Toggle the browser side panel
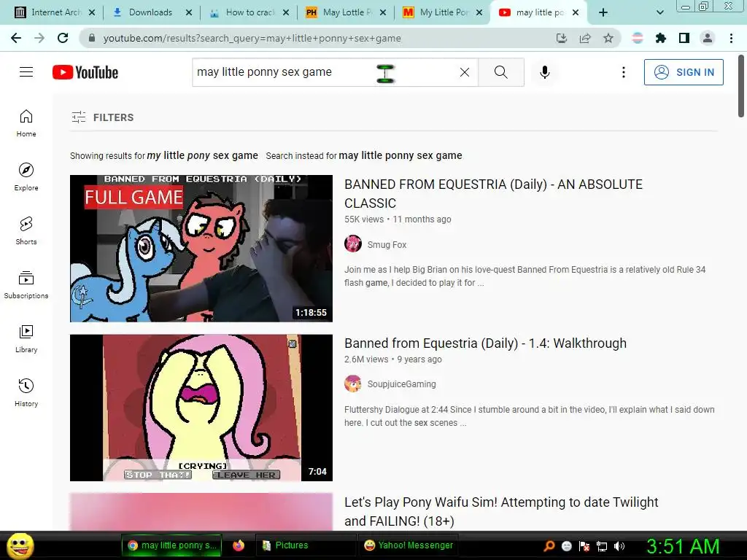Viewport: 747px width, 560px height. pyautogui.click(x=684, y=38)
